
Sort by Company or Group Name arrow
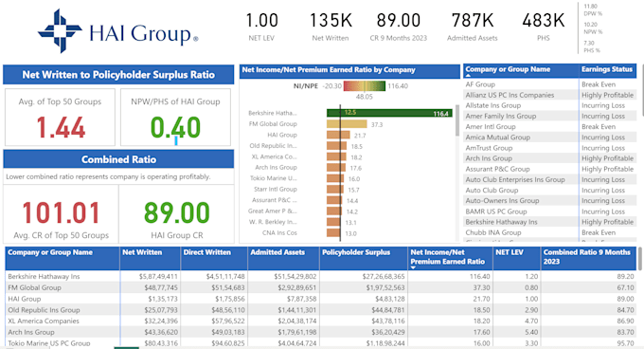[468, 76]
